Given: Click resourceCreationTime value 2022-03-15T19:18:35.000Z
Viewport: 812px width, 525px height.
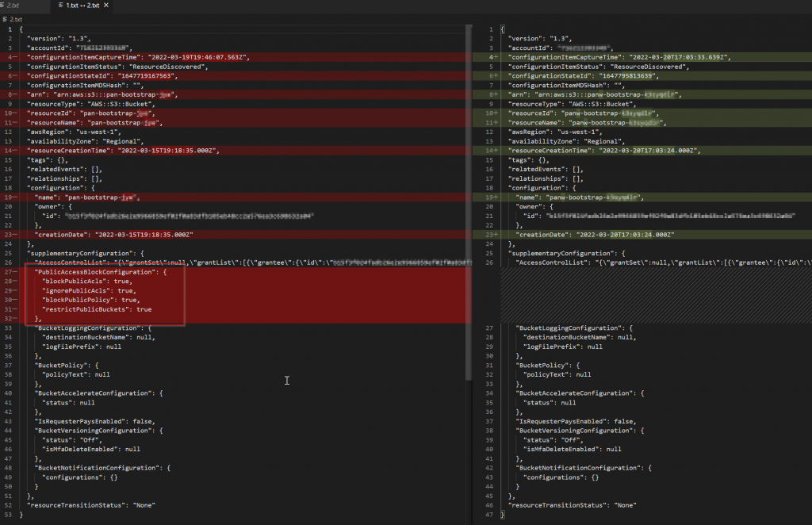Looking at the screenshot, I should (x=167, y=151).
